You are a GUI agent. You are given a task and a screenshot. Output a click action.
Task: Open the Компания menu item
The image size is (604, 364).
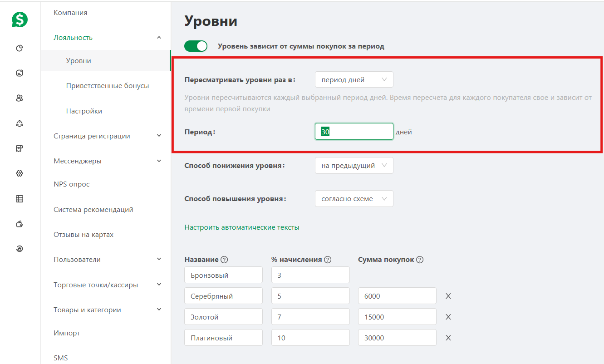click(70, 13)
